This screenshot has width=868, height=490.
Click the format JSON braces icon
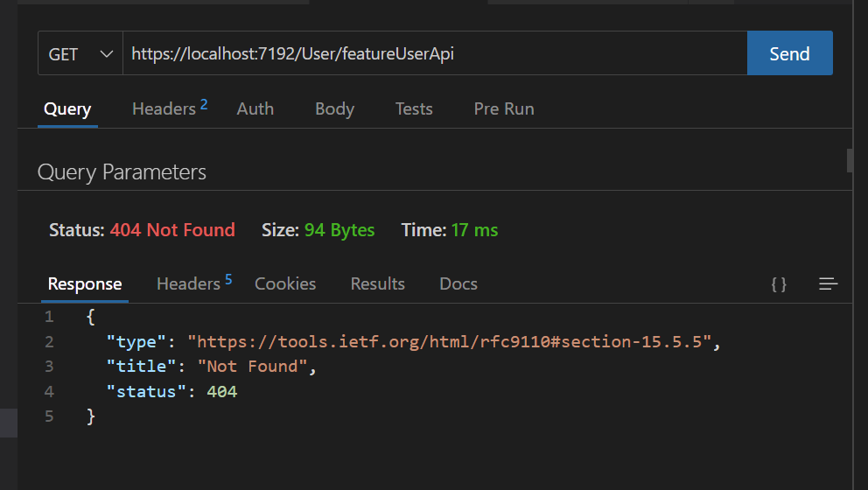pos(779,284)
